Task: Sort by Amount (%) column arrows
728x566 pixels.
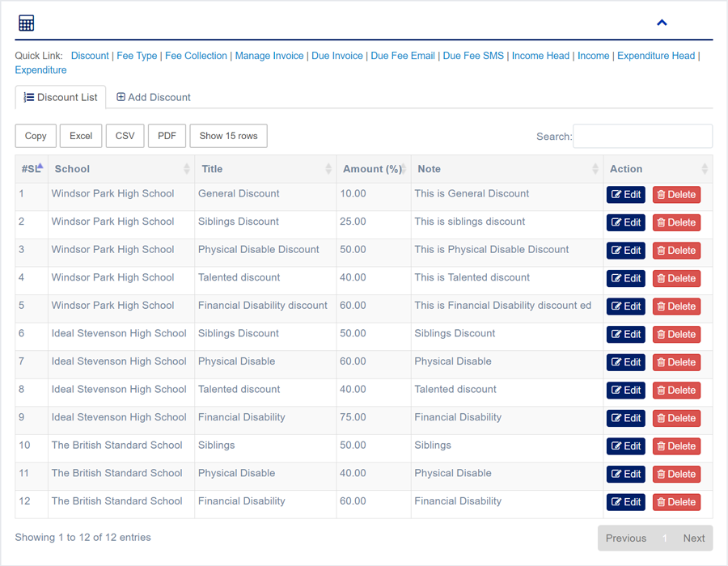Action: pos(403,169)
